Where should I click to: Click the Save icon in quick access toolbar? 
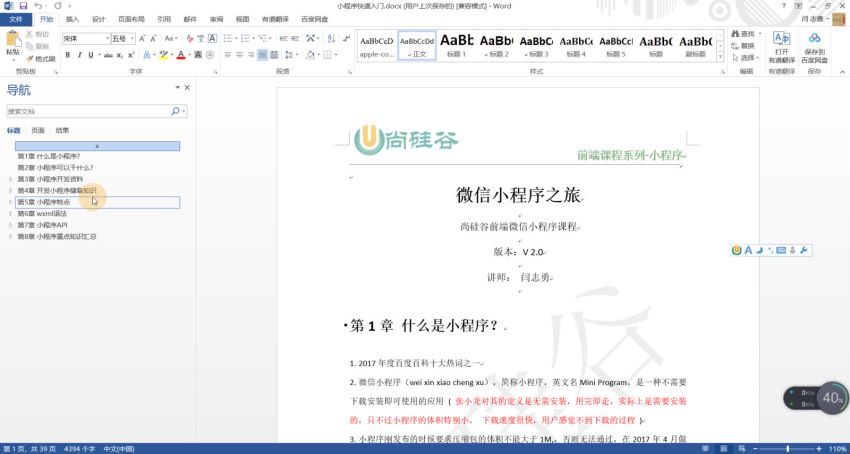[23, 5]
